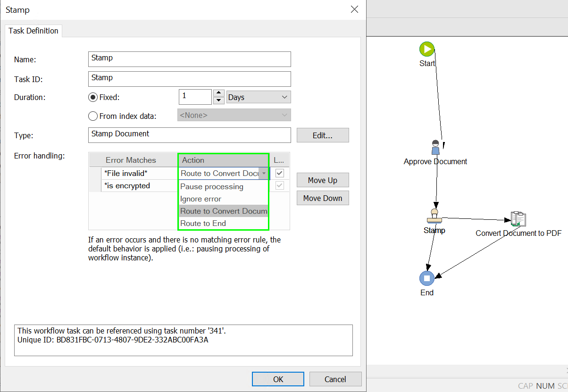Click into the Name input field

pos(190,59)
